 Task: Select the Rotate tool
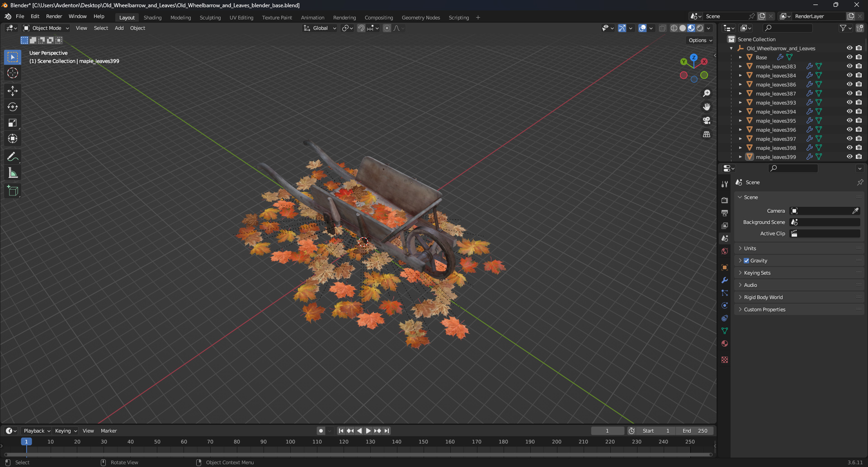(13, 107)
